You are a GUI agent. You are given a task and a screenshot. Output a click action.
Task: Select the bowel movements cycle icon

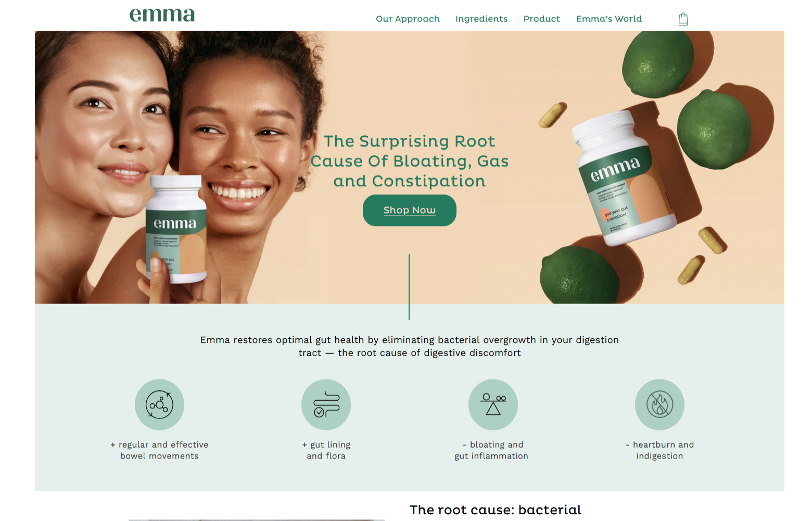[159, 404]
